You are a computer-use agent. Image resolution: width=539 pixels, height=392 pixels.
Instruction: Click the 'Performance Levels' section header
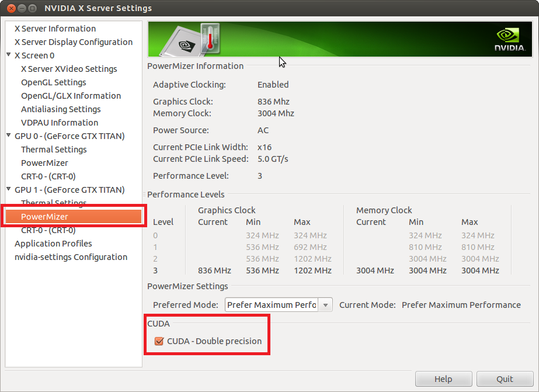(186, 195)
